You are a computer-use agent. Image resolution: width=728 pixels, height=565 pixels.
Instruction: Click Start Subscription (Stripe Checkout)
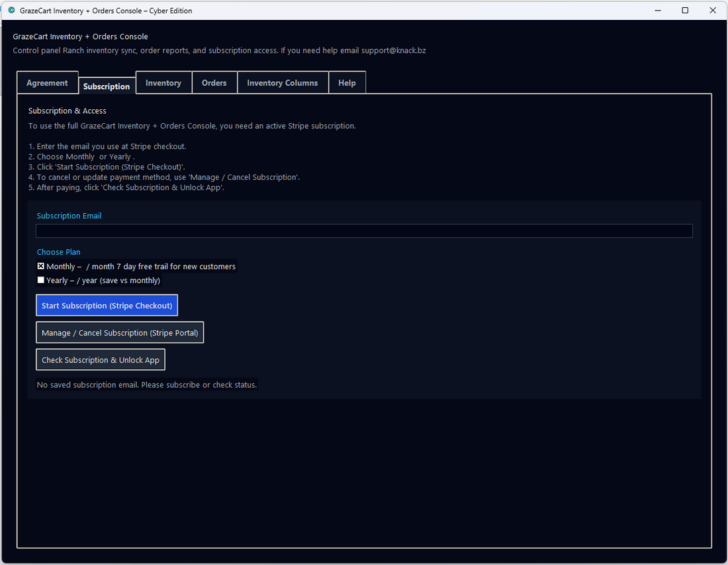click(107, 305)
